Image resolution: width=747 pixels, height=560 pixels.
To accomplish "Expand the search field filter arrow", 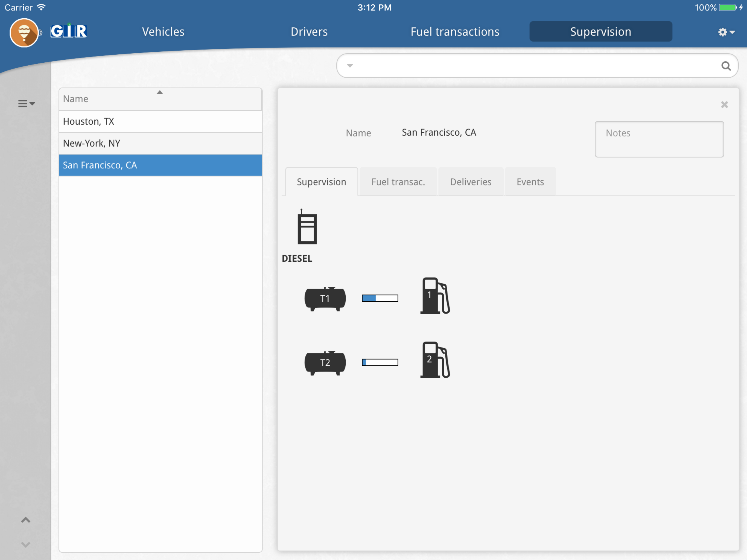I will click(350, 66).
